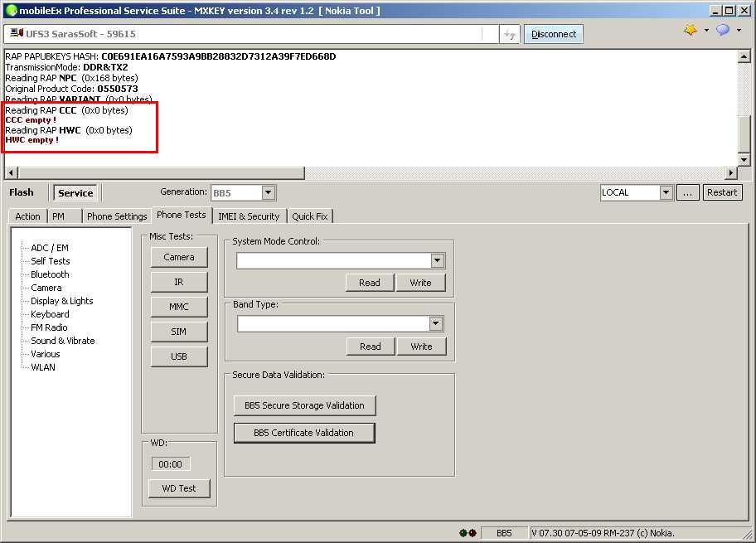Select Keyboard in test tree
The height and width of the screenshot is (543, 756).
[x=50, y=314]
